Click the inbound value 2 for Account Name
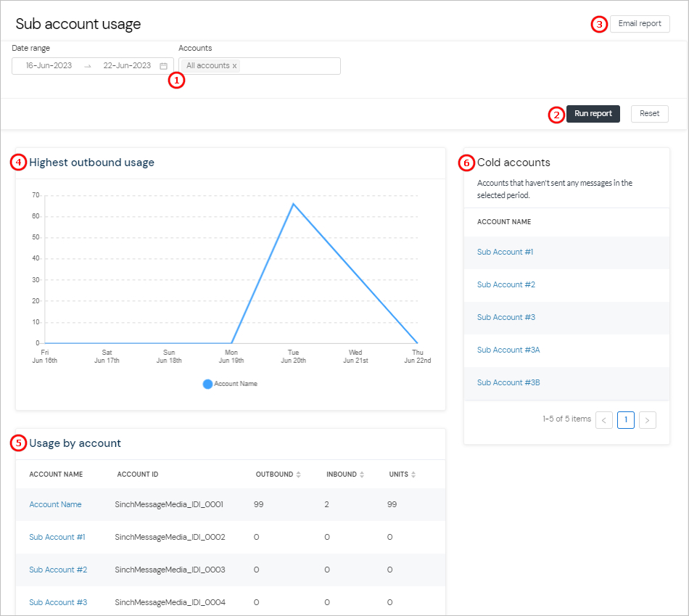The image size is (689, 616). click(327, 504)
